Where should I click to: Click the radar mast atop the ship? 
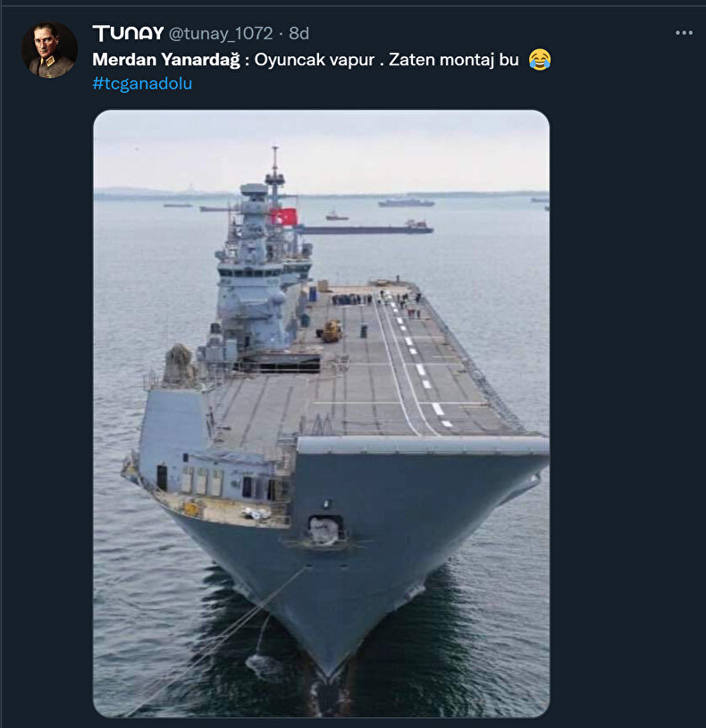pyautogui.click(x=274, y=172)
